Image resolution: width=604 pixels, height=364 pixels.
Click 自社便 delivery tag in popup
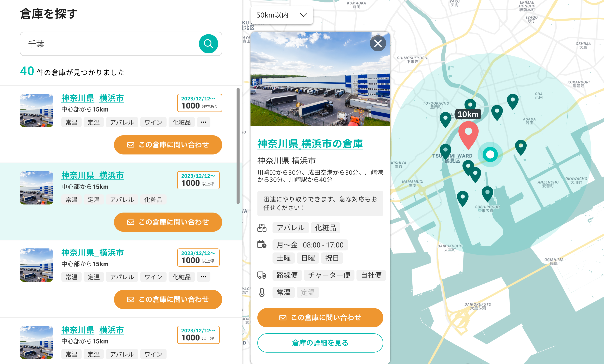(371, 275)
